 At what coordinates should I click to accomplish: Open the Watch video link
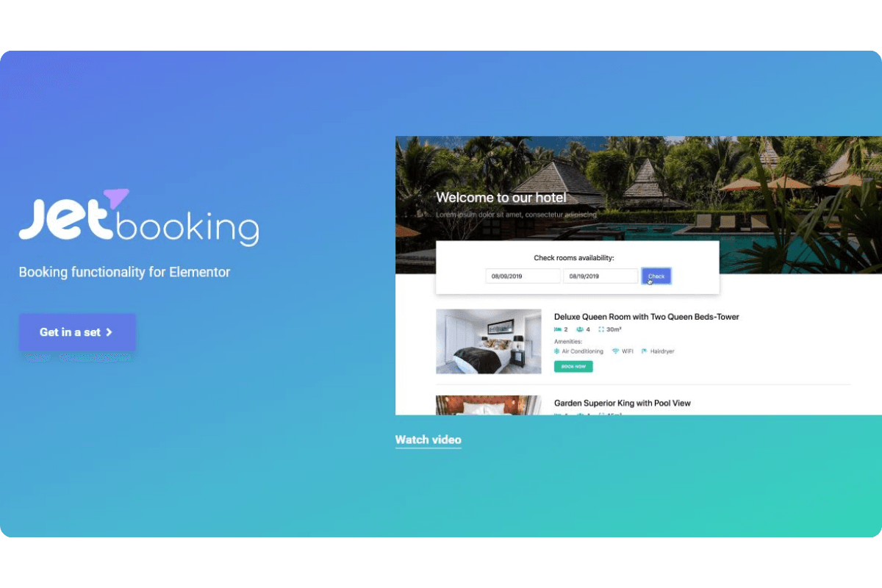429,440
